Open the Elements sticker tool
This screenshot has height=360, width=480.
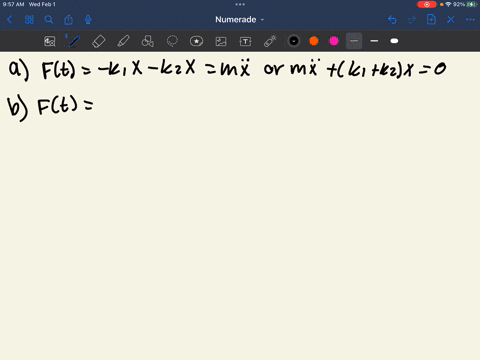click(x=196, y=41)
